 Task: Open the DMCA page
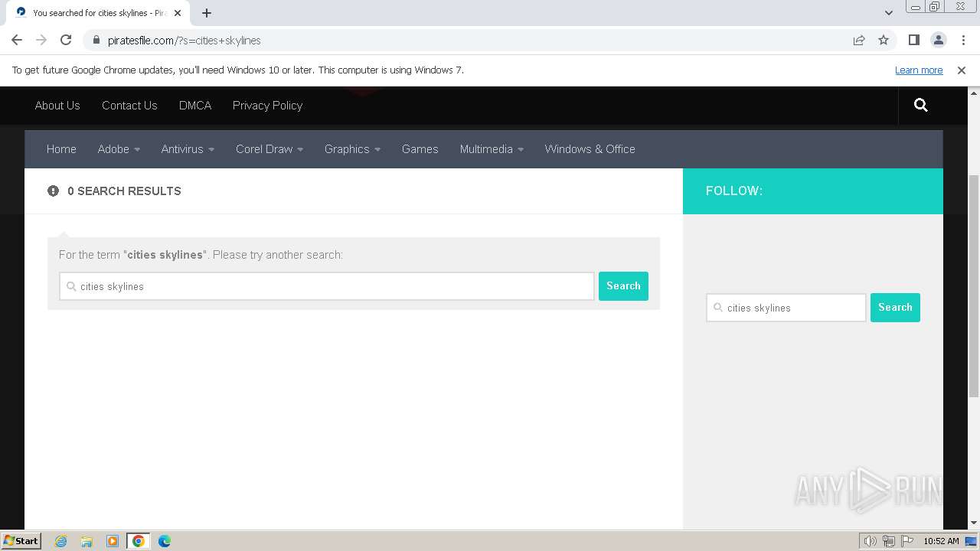(x=195, y=106)
